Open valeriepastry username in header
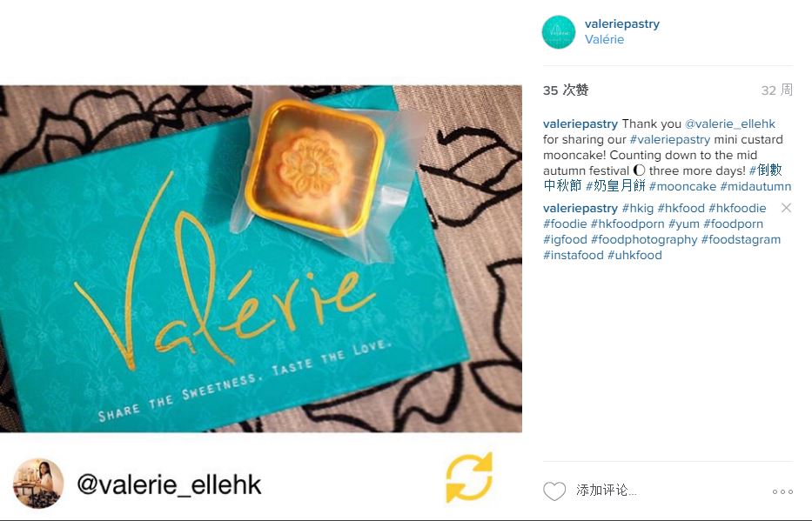The image size is (812, 521). click(x=622, y=23)
